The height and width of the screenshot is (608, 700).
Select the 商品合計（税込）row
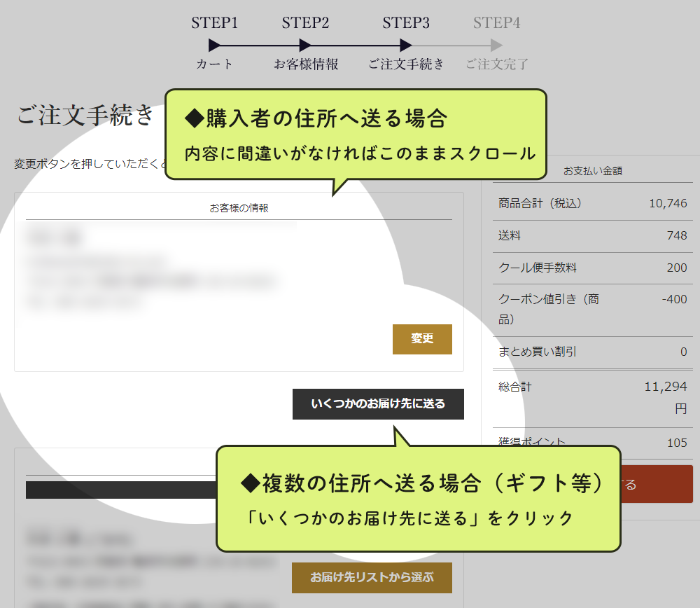592,205
